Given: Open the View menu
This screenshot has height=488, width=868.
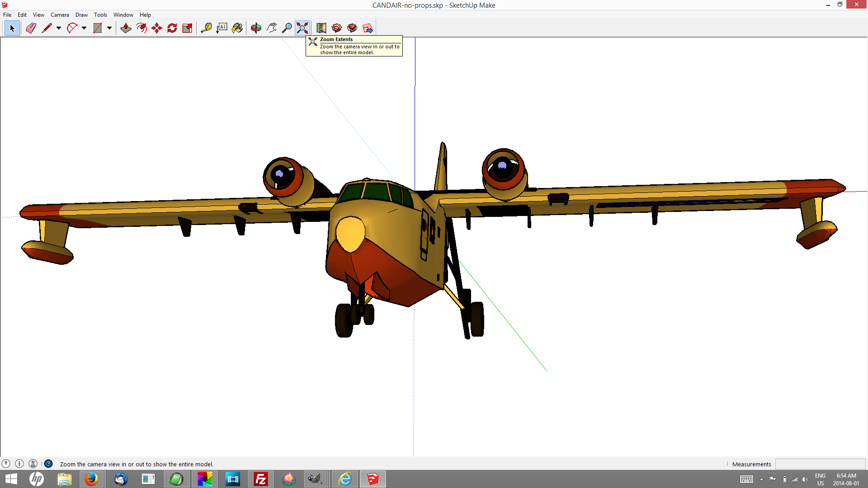Looking at the screenshot, I should point(38,15).
